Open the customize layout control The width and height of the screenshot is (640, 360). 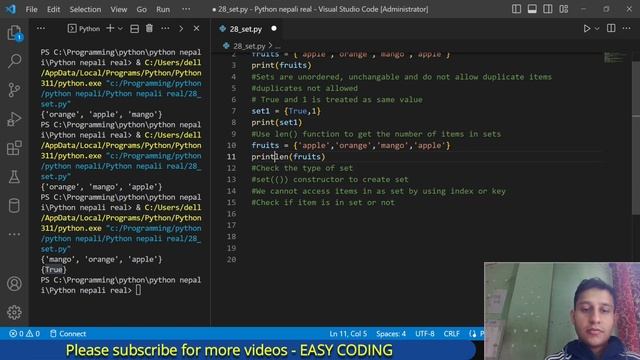(x=564, y=9)
